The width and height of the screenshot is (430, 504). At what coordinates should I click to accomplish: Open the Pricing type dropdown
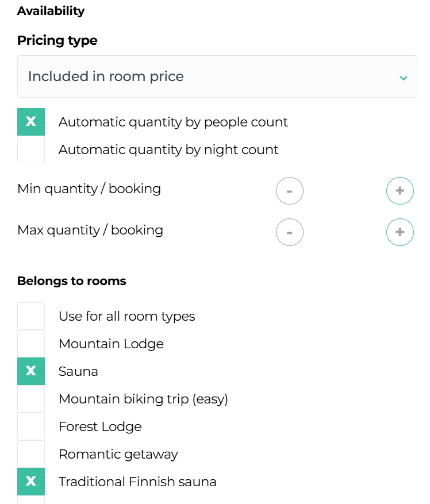coord(217,76)
